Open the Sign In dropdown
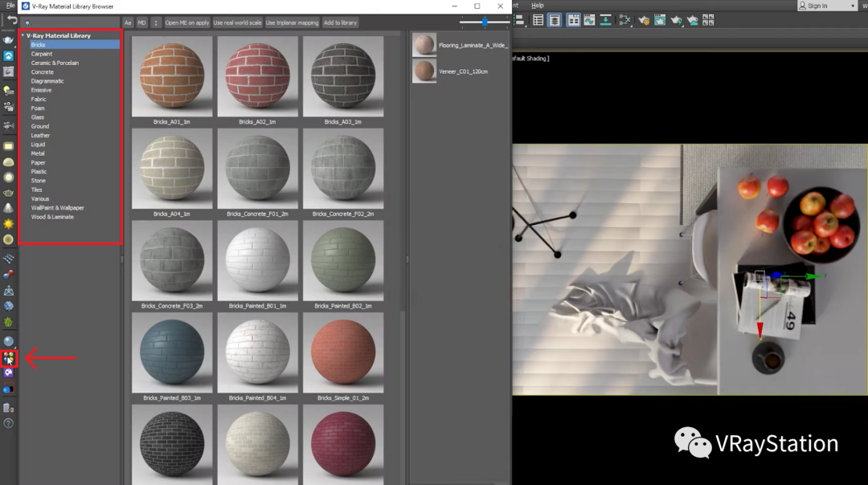 (x=827, y=6)
